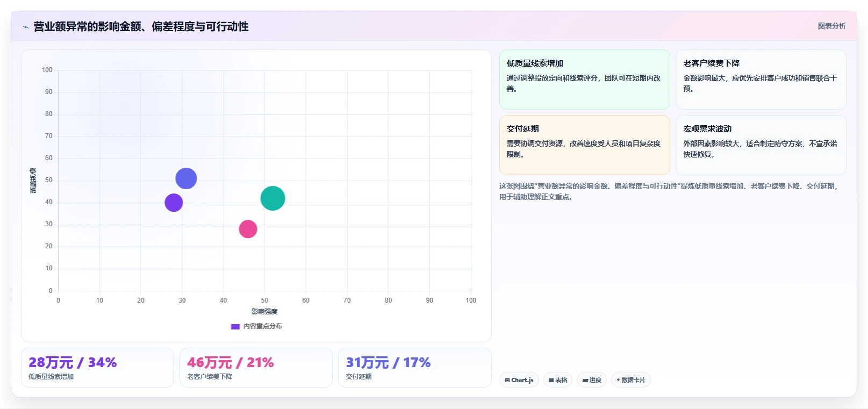Viewport: 868px width, 409px height.
Task: Select the pink bubble on the chart
Action: (248, 229)
